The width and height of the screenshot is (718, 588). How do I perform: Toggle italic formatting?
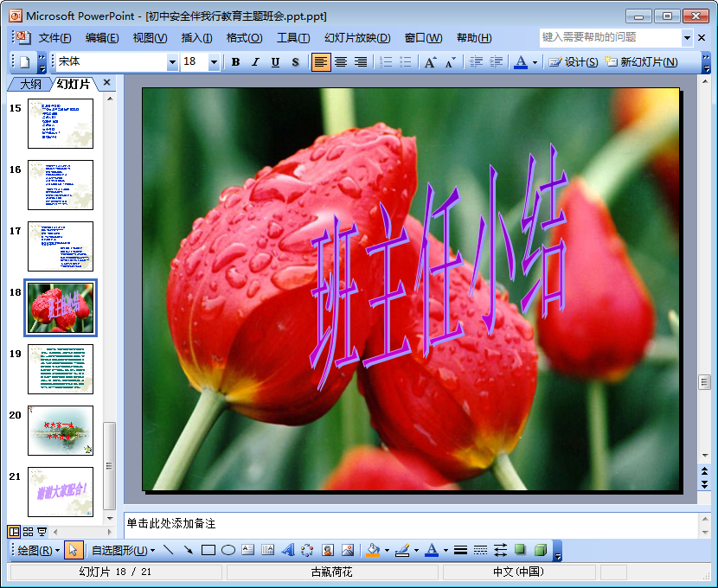click(255, 61)
